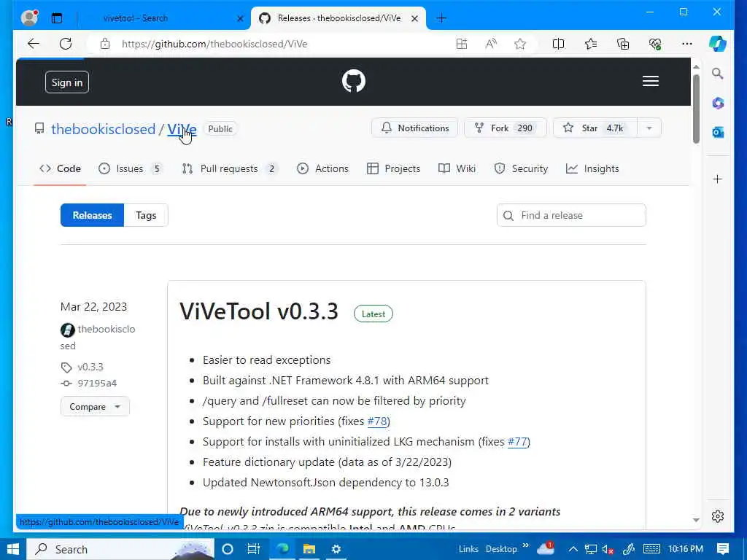This screenshot has width=747, height=560.
Task: Click the taskbar Search box
Action: coord(120,549)
